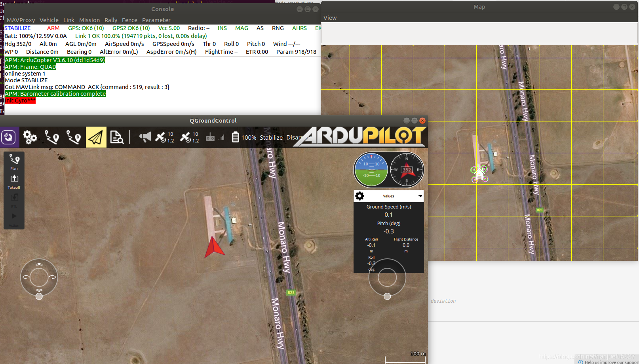The image size is (639, 364).
Task: Show vehicle messages megaphone icon
Action: pos(145,137)
